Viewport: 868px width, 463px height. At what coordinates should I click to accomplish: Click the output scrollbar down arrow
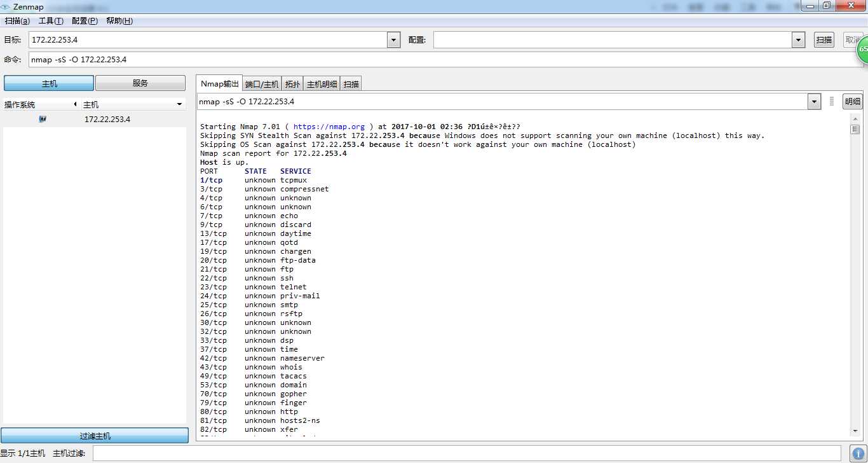pyautogui.click(x=855, y=432)
